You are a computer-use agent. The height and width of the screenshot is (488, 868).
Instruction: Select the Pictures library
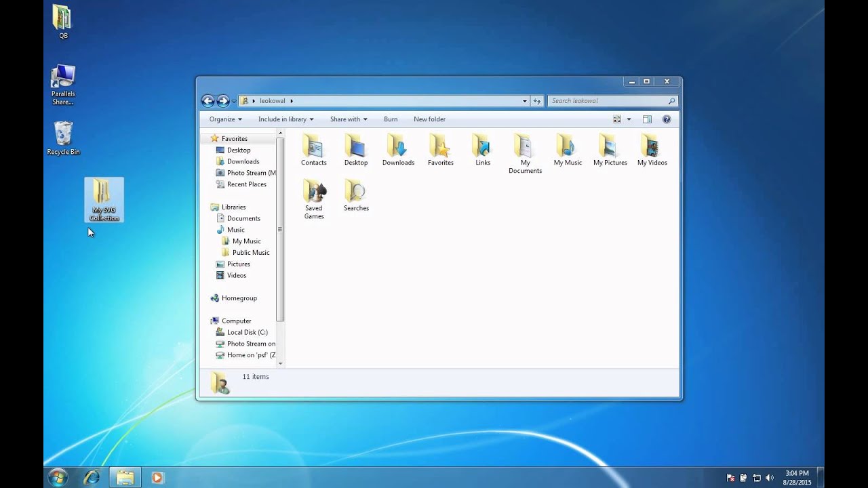pyautogui.click(x=238, y=264)
